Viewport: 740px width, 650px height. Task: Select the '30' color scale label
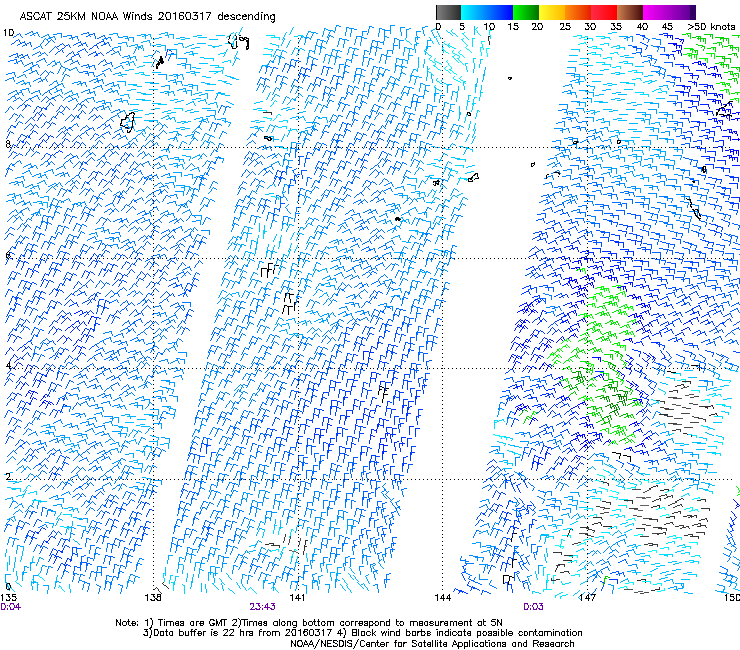[590, 26]
